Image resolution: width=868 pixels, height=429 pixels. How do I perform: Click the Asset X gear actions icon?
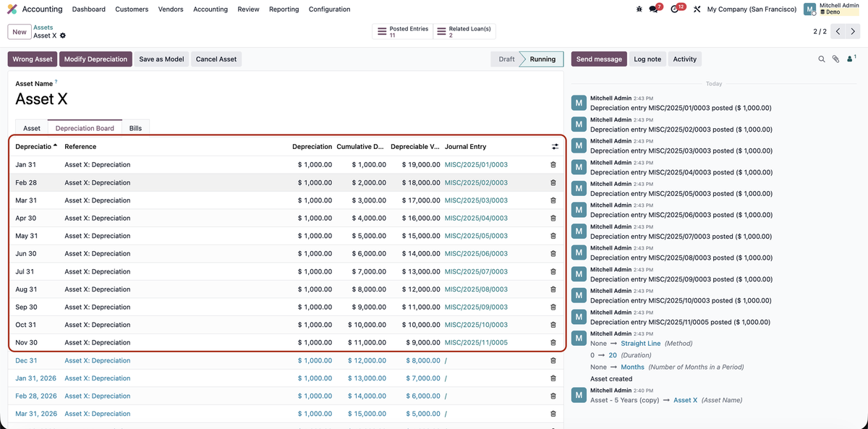(63, 35)
